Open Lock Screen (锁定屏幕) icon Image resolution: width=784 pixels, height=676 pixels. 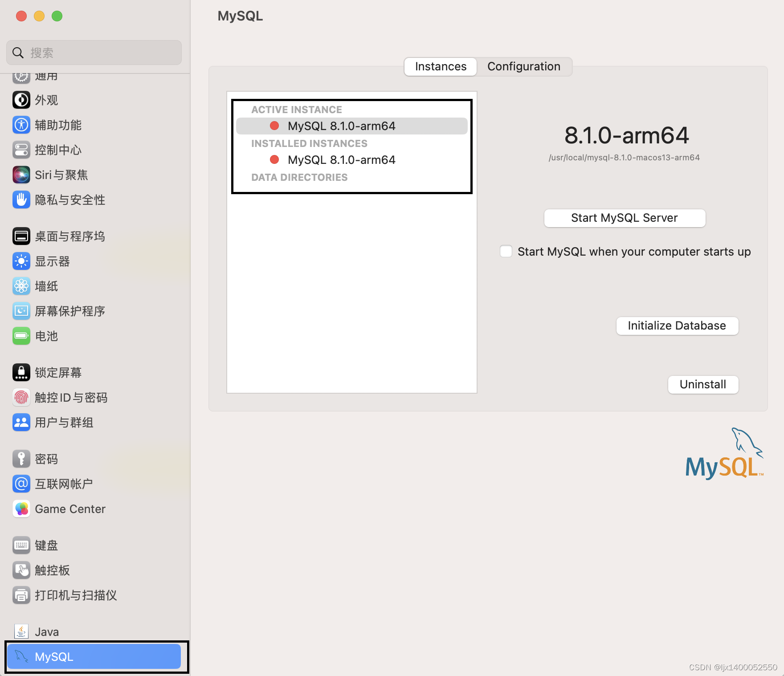point(21,373)
